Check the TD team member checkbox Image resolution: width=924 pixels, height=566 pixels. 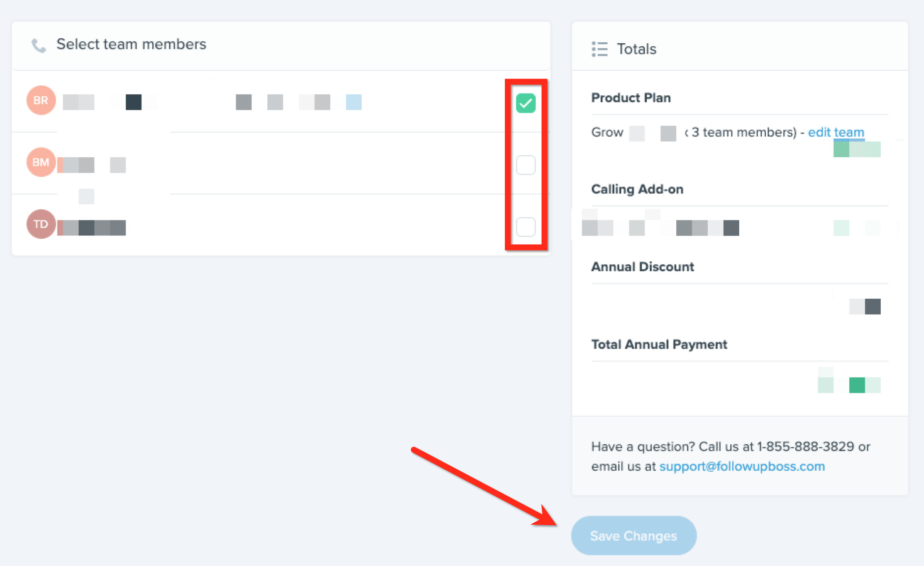point(526,227)
